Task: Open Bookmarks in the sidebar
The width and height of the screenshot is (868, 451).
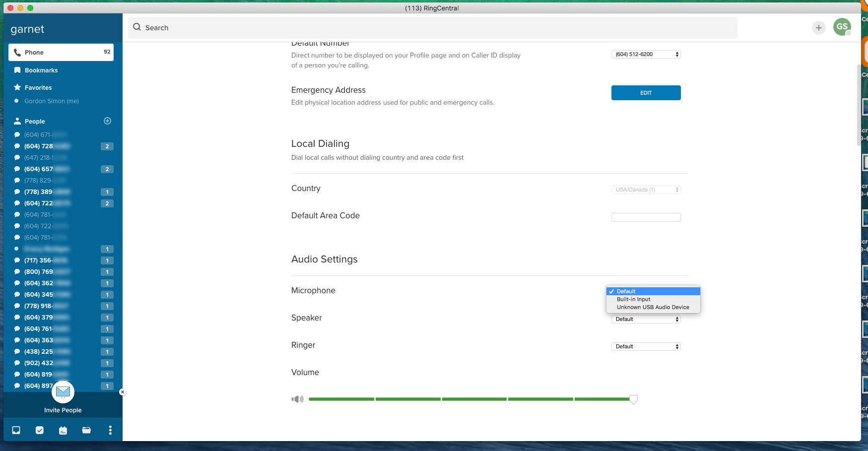Action: pyautogui.click(x=41, y=70)
